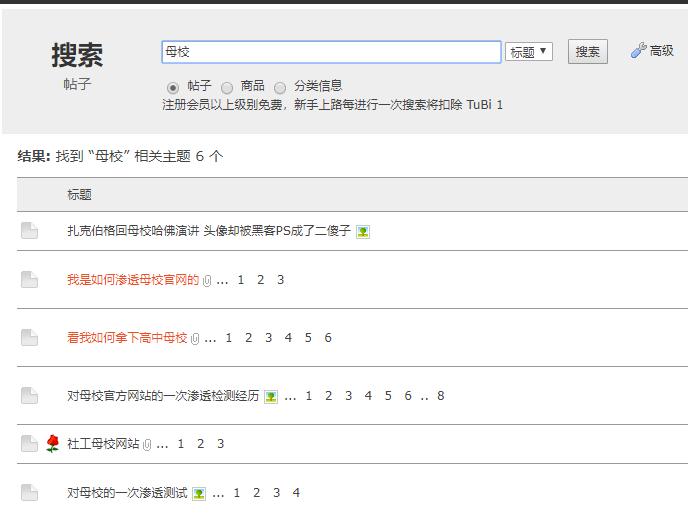Image resolution: width=688 pixels, height=515 pixels.
Task: Go to page 5 of 看我如何拿下高中母校
Action: [308, 338]
